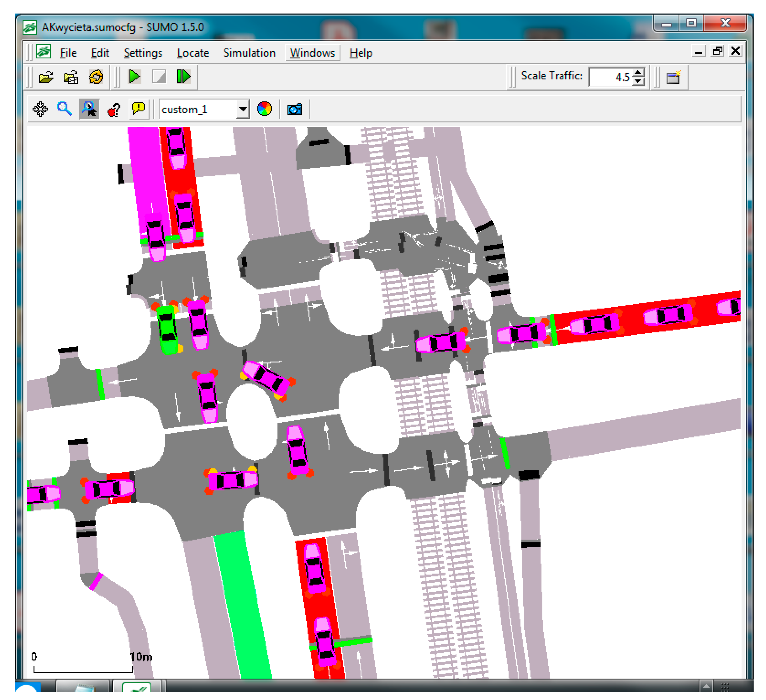Take a screenshot with the camera icon
This screenshot has height=700, width=766.
click(295, 110)
